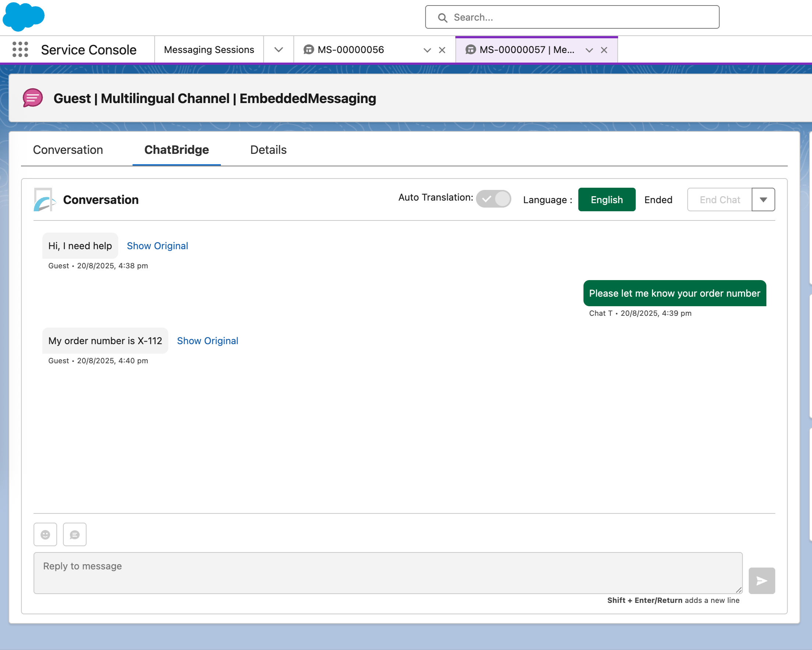Click the Salesforce cloud logo
Screen dimensions: 812x650
(x=23, y=17)
